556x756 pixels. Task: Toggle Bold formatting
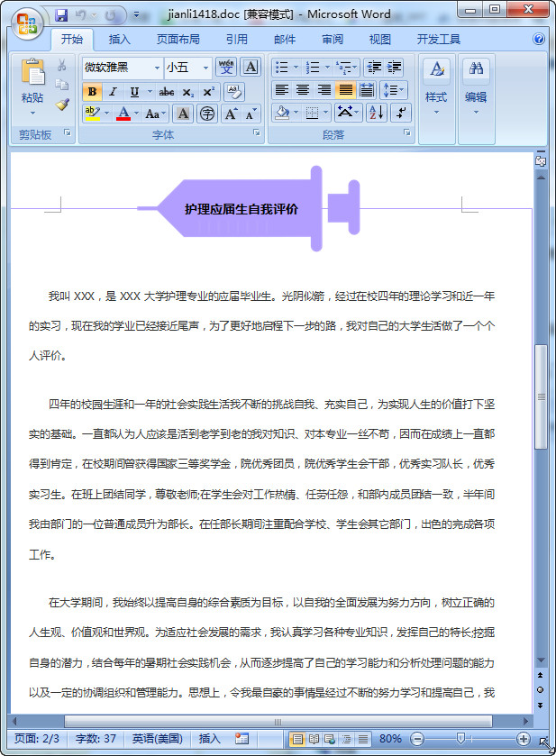click(92, 92)
